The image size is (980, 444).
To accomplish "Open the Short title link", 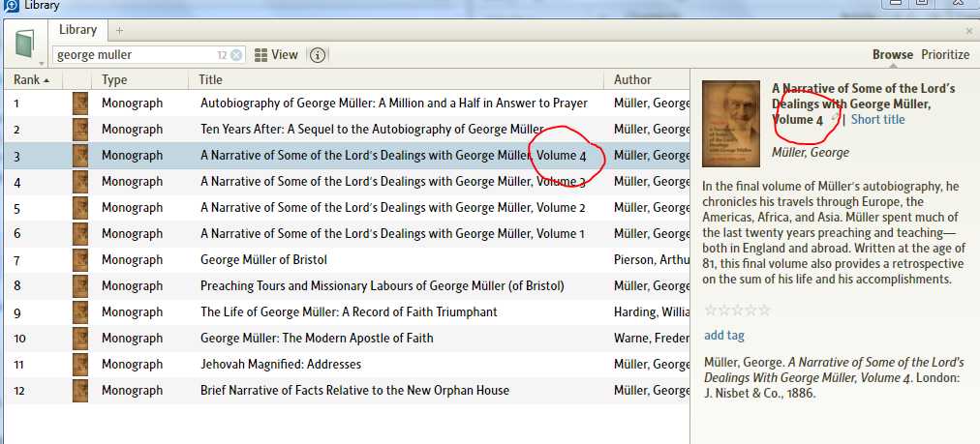I will (877, 119).
